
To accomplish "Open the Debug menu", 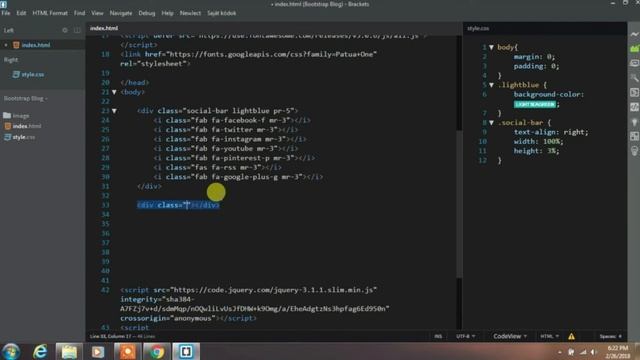I will coord(147,13).
